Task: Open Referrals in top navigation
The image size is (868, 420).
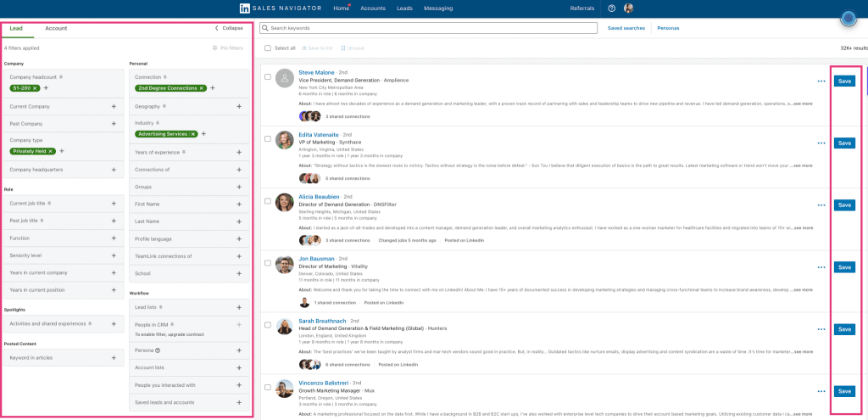Action: click(x=582, y=8)
